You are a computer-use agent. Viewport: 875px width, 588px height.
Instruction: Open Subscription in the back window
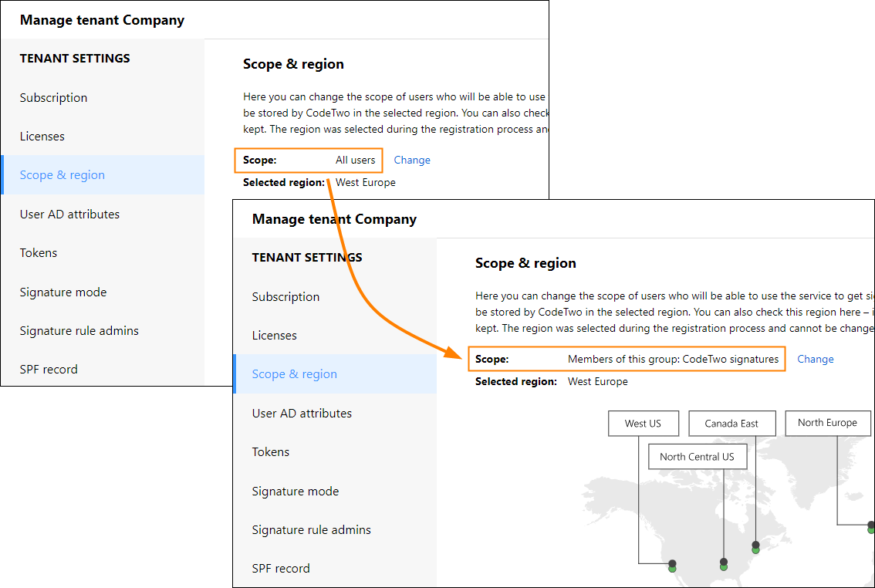(53, 98)
